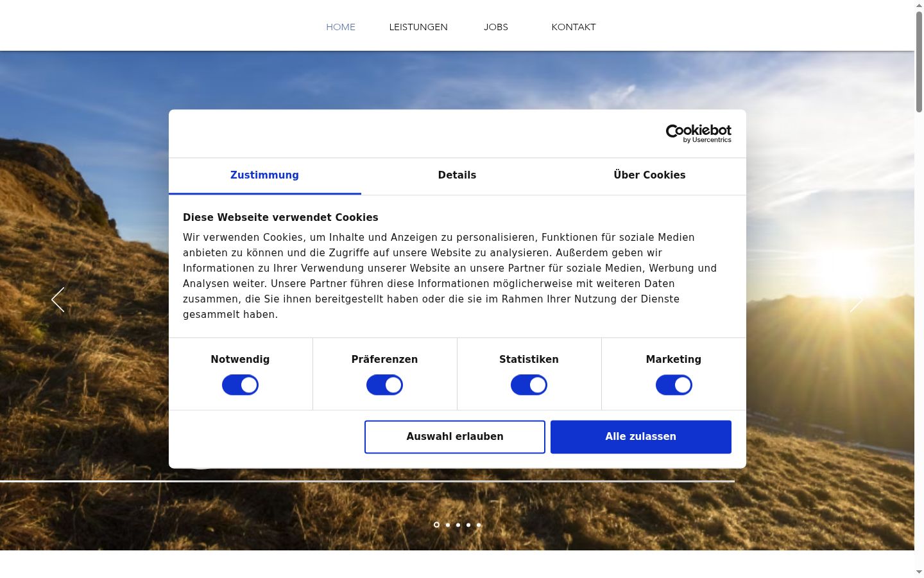Viewport: 924px width, 578px height.
Task: Open the LEISTUNGEN navigation item
Action: 418,27
